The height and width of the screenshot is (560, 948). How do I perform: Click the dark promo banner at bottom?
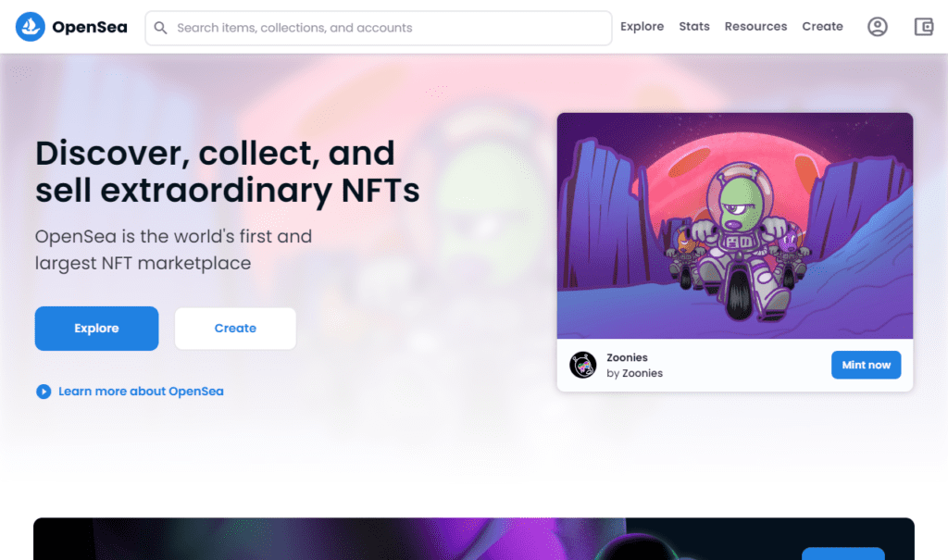point(474,539)
